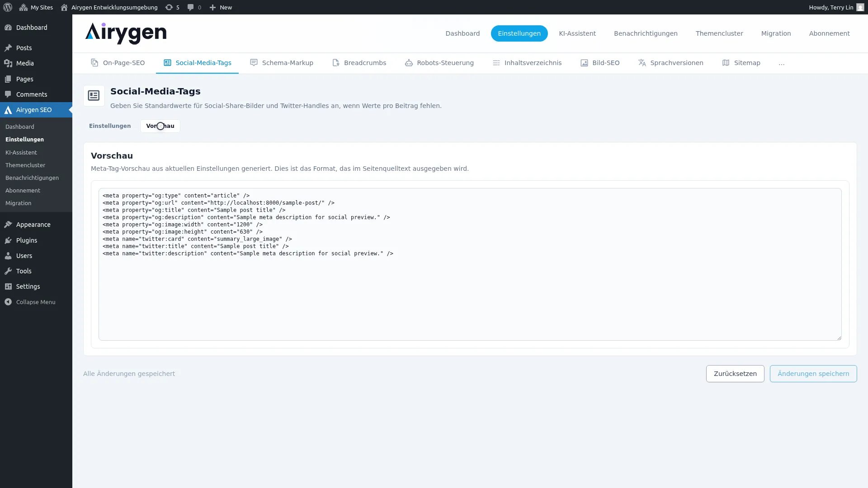
Task: Click the og:type meta line in preview
Action: tap(176, 196)
